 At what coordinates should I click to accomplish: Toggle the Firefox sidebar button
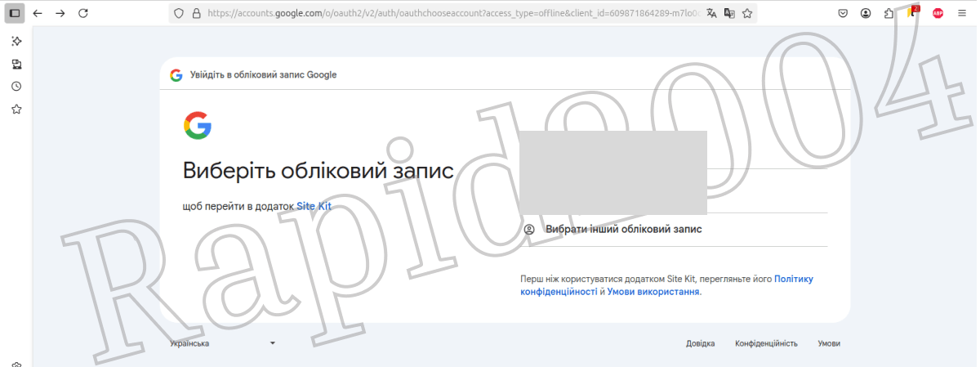tap(15, 13)
